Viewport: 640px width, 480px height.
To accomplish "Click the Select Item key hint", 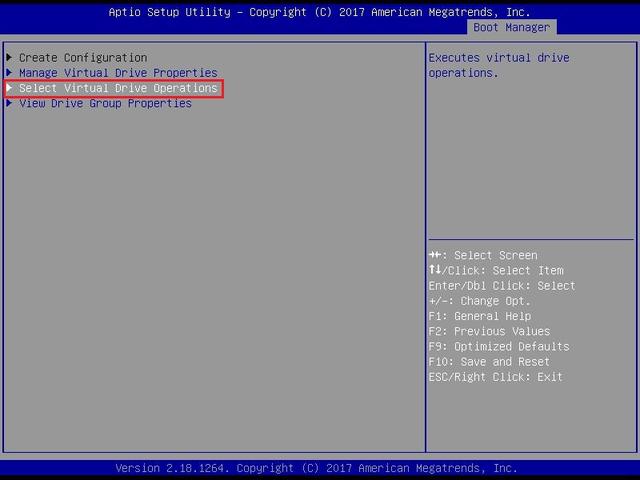I will click(x=496, y=270).
